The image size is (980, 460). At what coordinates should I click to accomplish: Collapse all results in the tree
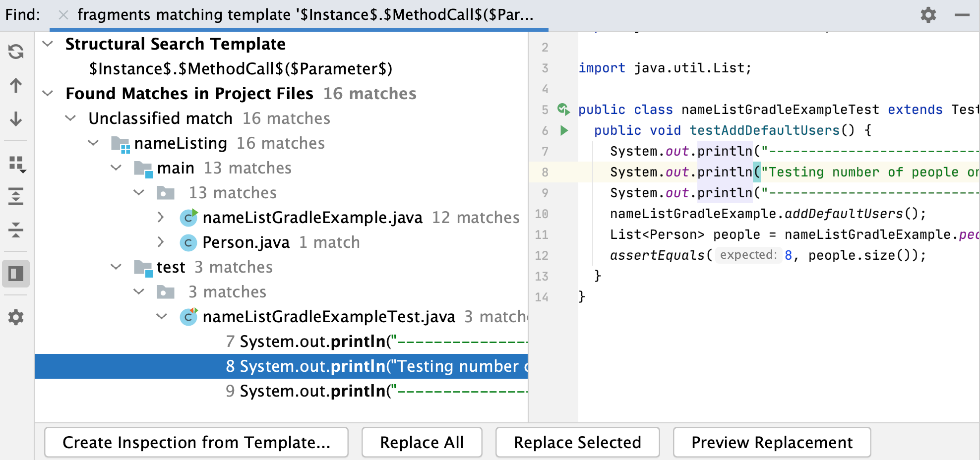point(16,230)
